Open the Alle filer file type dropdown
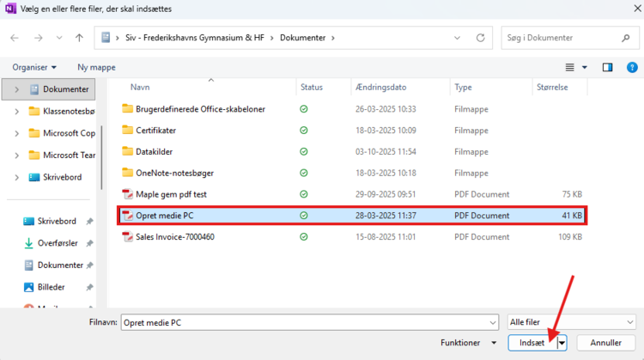The image size is (644, 360). coord(571,321)
